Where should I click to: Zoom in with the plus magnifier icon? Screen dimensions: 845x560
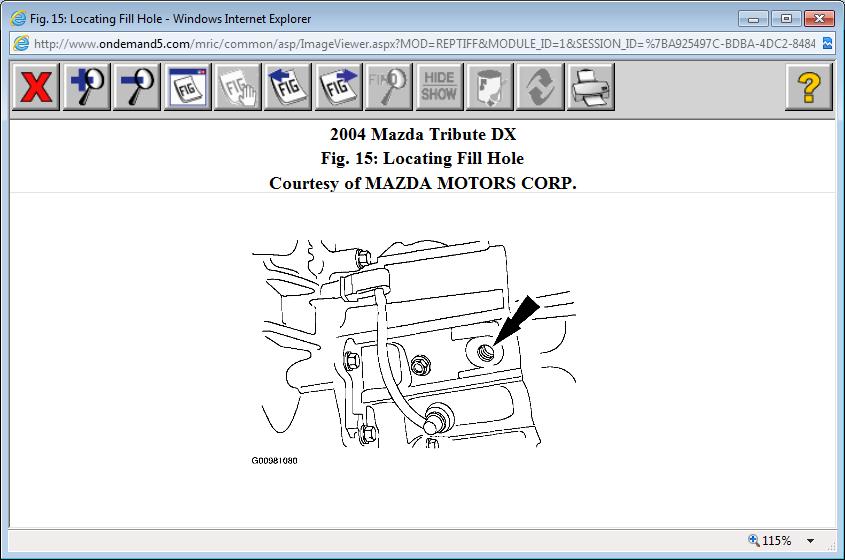[86, 87]
